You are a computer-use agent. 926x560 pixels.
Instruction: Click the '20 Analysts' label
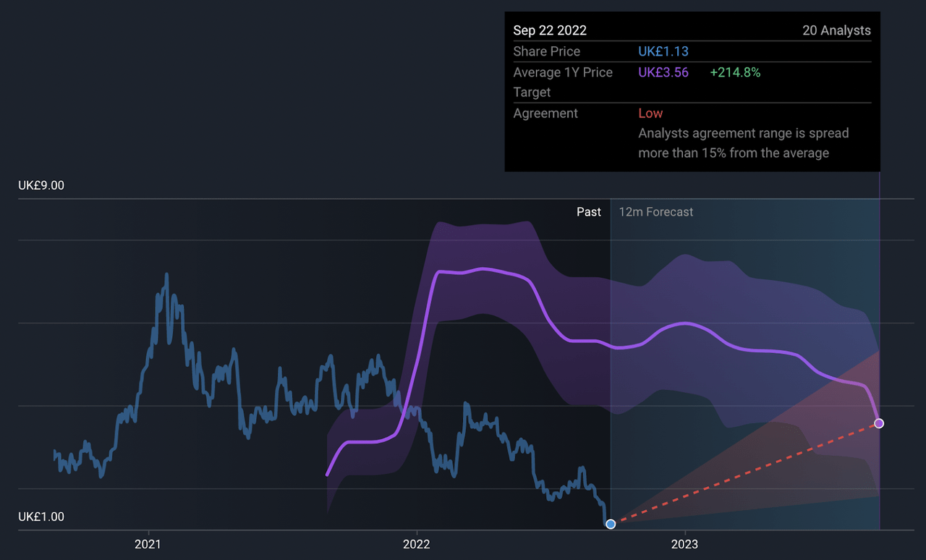(836, 30)
